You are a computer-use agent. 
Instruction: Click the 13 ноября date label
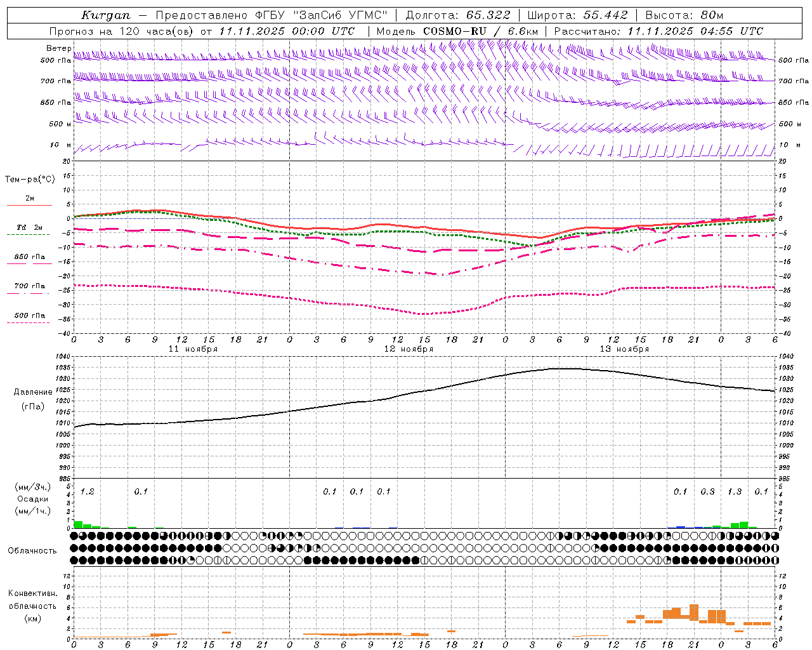[x=625, y=349]
